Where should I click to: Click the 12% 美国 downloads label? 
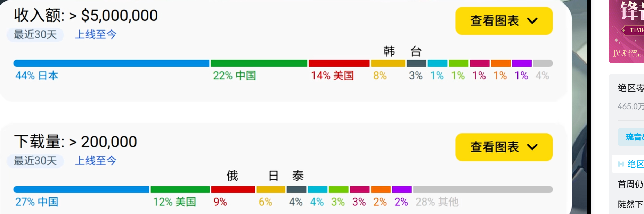point(174,202)
